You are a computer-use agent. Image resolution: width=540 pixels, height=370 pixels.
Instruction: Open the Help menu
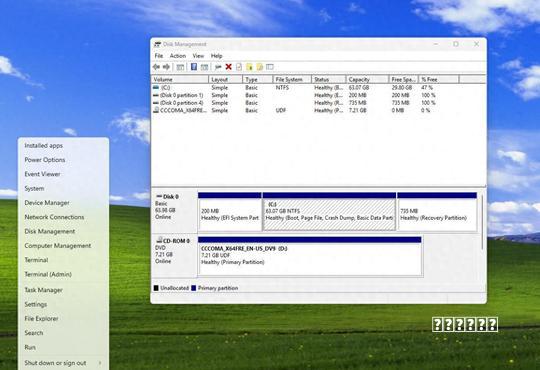(x=216, y=56)
